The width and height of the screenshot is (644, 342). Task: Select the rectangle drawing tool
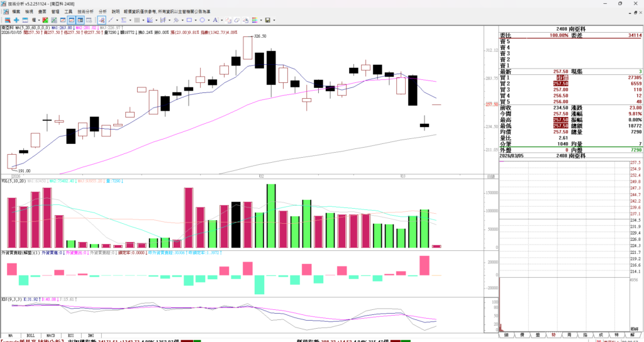[x=189, y=20]
